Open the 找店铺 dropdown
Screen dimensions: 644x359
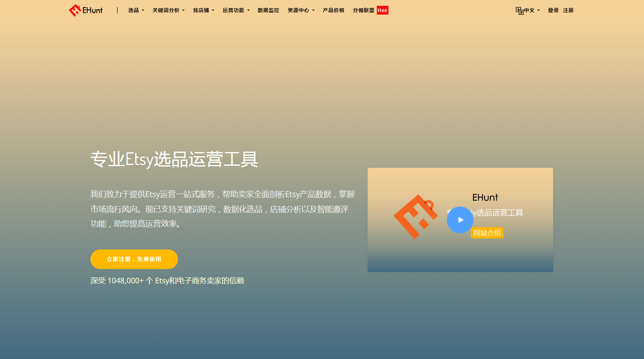coord(203,10)
